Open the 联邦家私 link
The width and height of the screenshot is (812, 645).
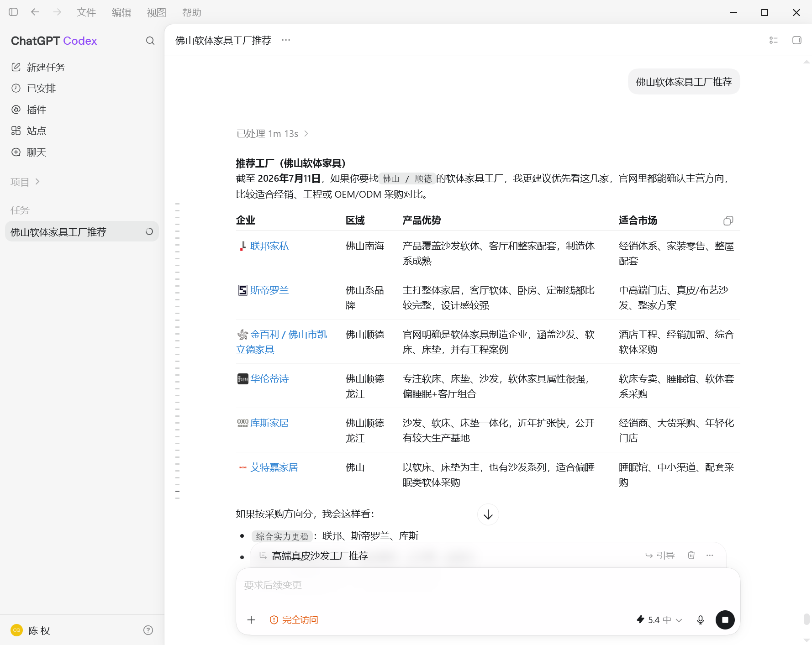click(269, 246)
